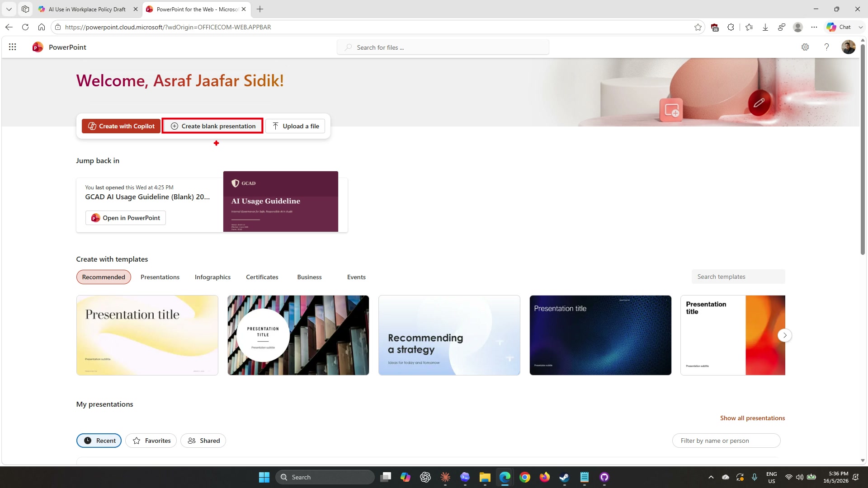Open the Settings gear in PowerPoint header
868x488 pixels.
[x=805, y=47]
